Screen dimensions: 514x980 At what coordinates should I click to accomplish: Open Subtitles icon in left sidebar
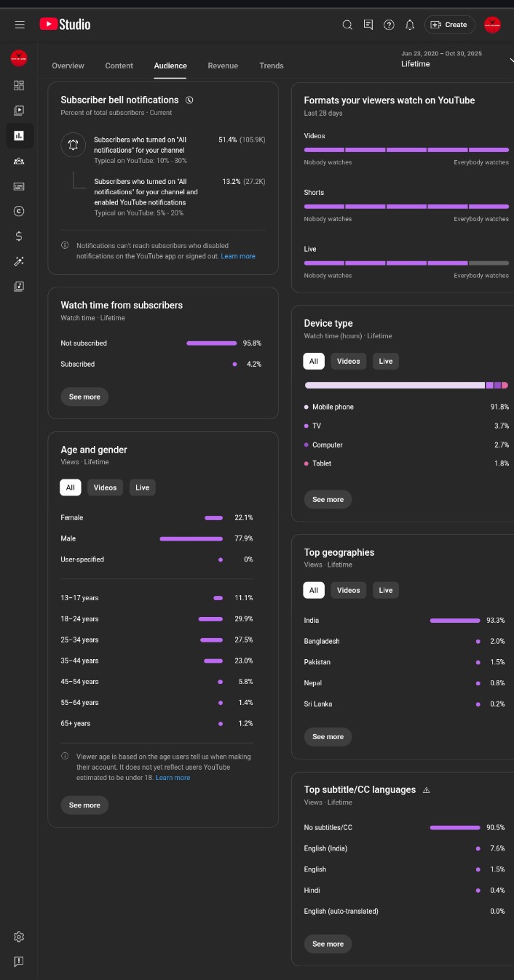19,186
